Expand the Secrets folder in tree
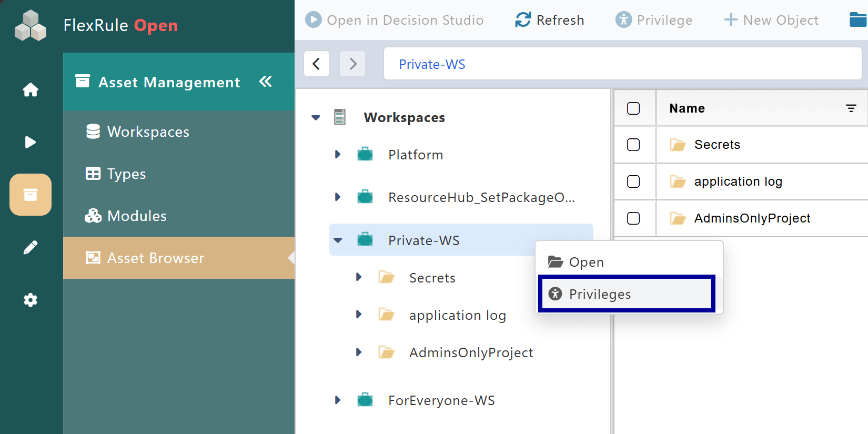 click(x=359, y=277)
